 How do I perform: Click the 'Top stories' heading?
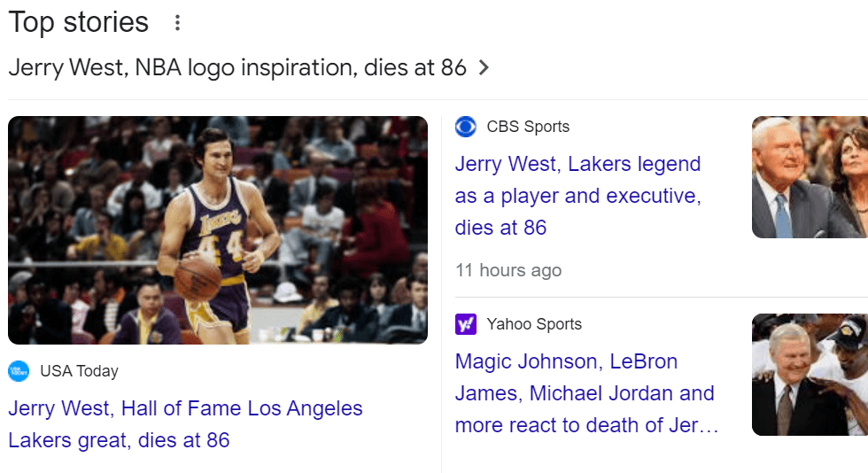point(79,22)
